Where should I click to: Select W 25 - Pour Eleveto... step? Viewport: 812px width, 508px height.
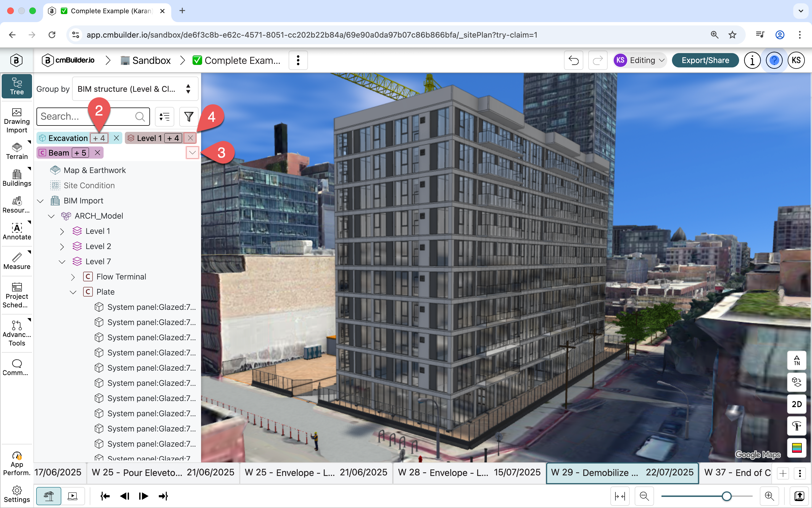(163, 473)
